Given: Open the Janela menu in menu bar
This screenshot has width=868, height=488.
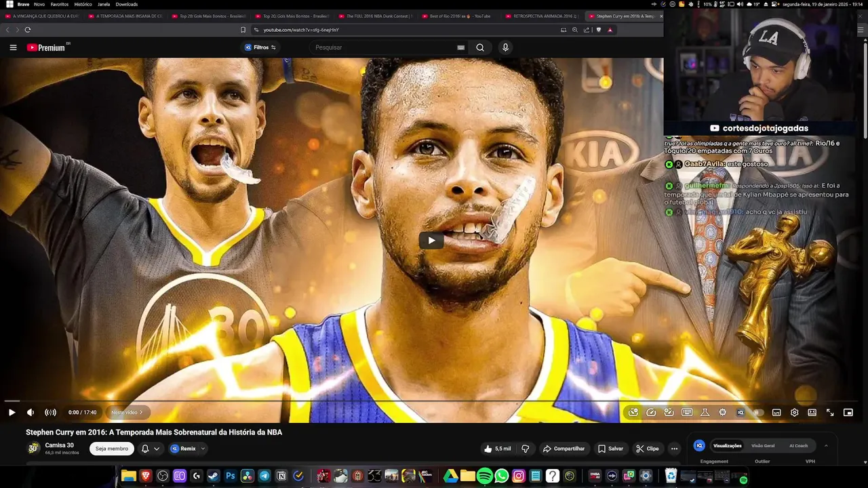Looking at the screenshot, I should (104, 4).
